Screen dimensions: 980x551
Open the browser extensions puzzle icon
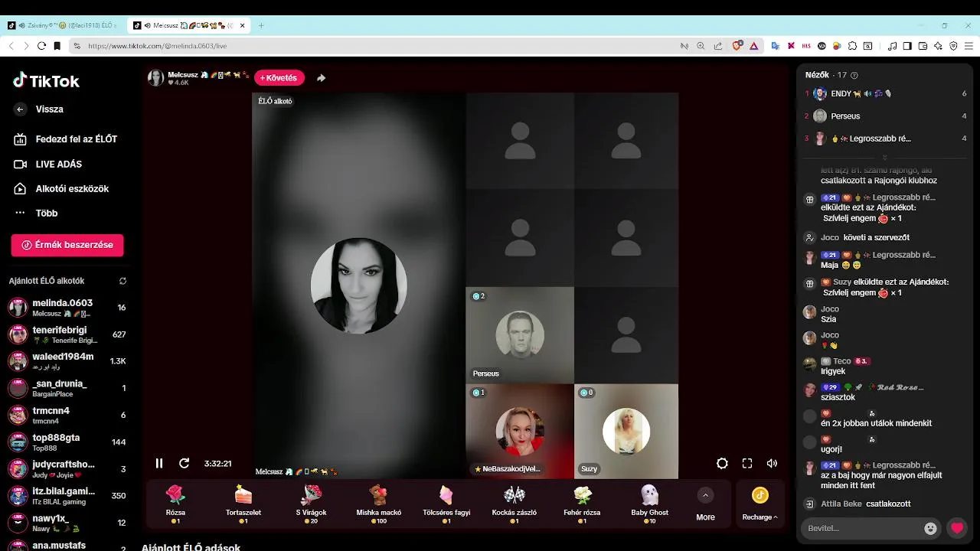coord(852,46)
